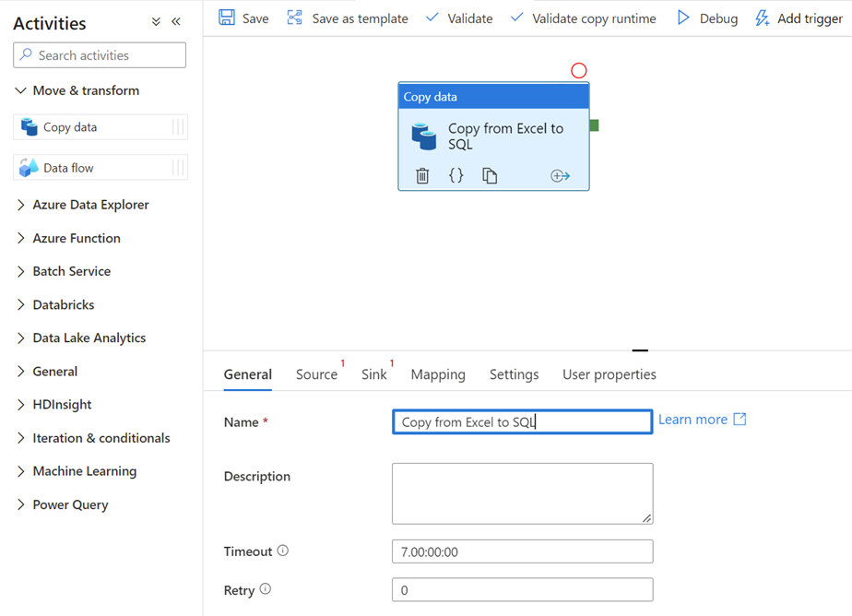Open the Mapping tab
Image resolution: width=852 pixels, height=616 pixels.
[438, 374]
